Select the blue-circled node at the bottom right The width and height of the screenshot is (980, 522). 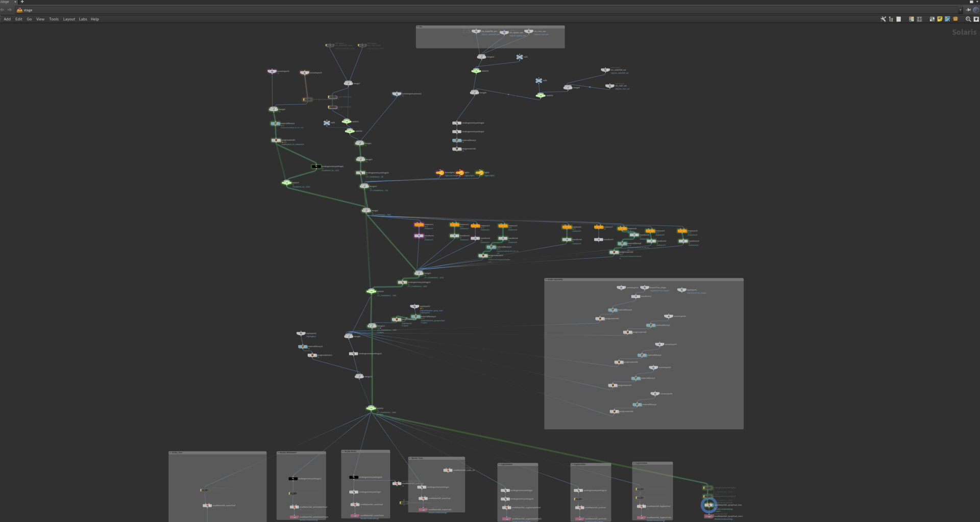coord(709,505)
